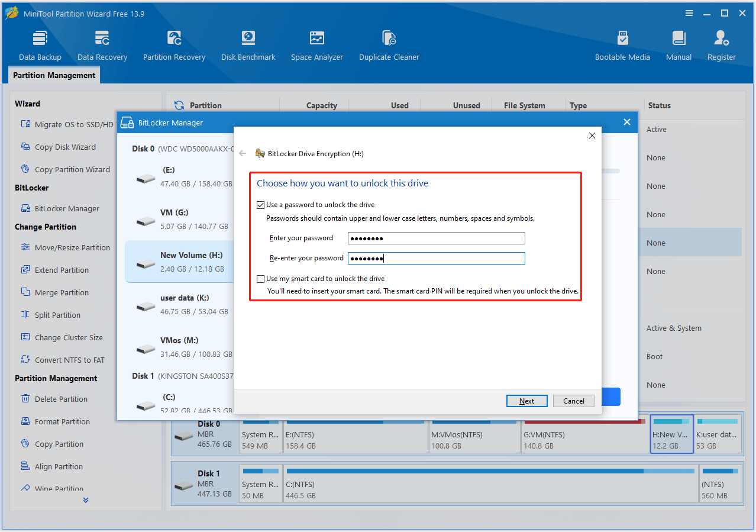
Task: Choose Move/Resize Partition
Action: tap(65, 247)
